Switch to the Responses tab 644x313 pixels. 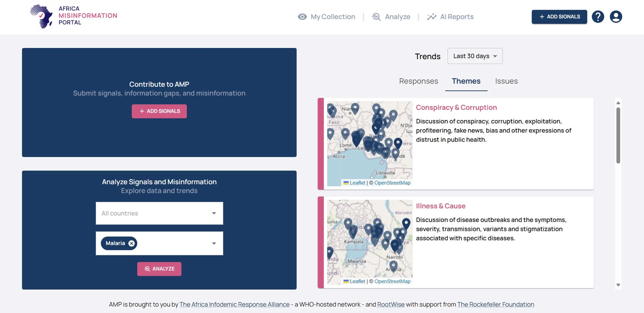tap(418, 81)
